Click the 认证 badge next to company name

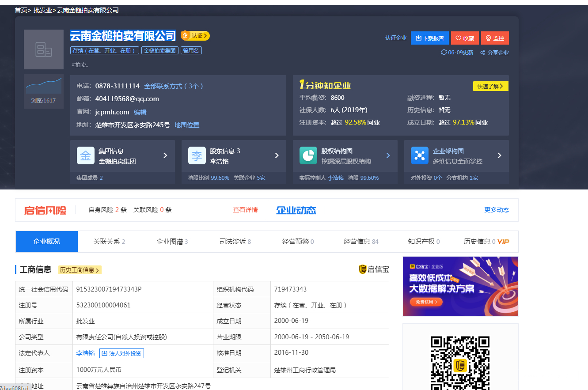tap(195, 35)
